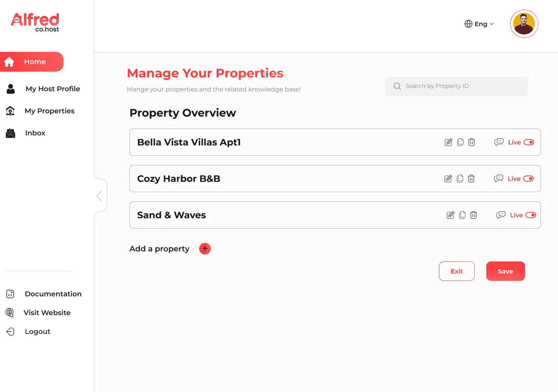Duplicate the Cozy Harbor B&B property
Image resolution: width=558 pixels, height=392 pixels.
pyautogui.click(x=460, y=179)
